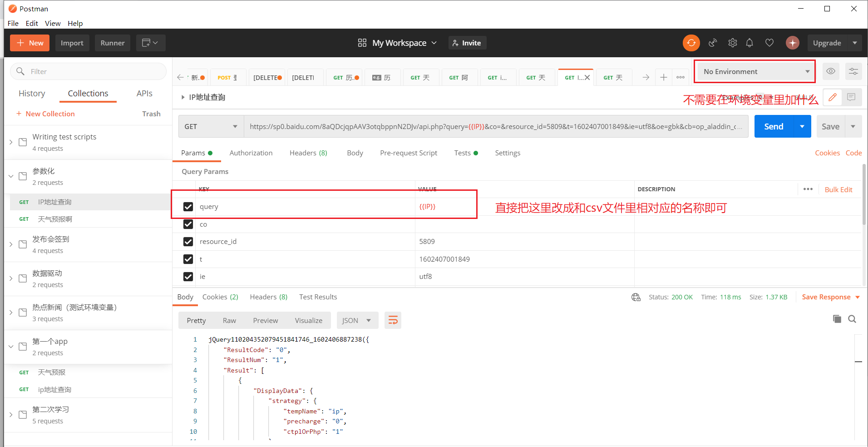The height and width of the screenshot is (447, 868).
Task: Open the Runner button
Action: (x=113, y=43)
